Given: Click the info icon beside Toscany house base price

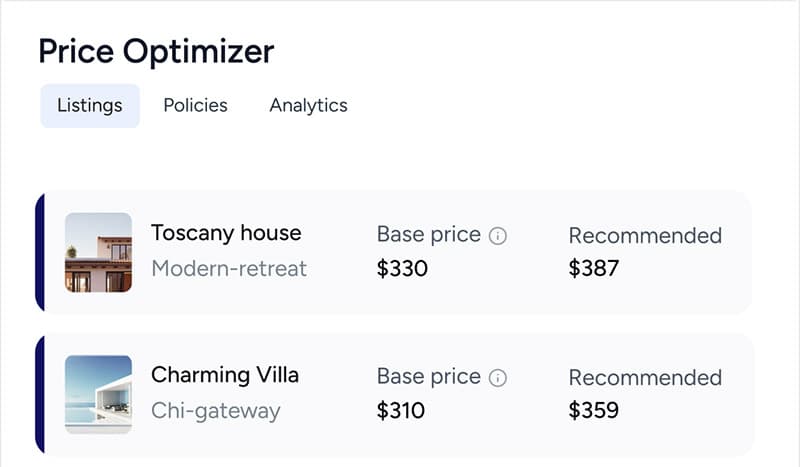Looking at the screenshot, I should tap(498, 236).
